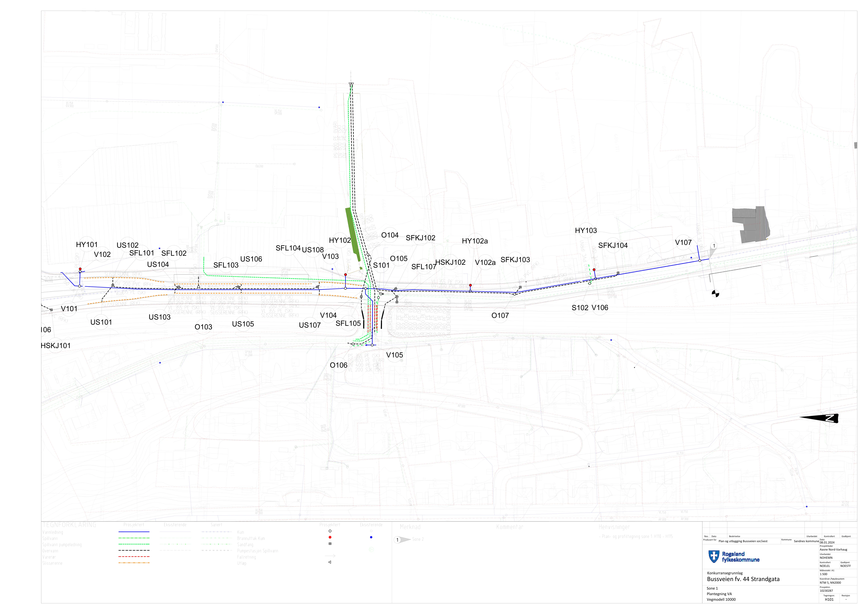Click the O106 map label

[339, 365]
